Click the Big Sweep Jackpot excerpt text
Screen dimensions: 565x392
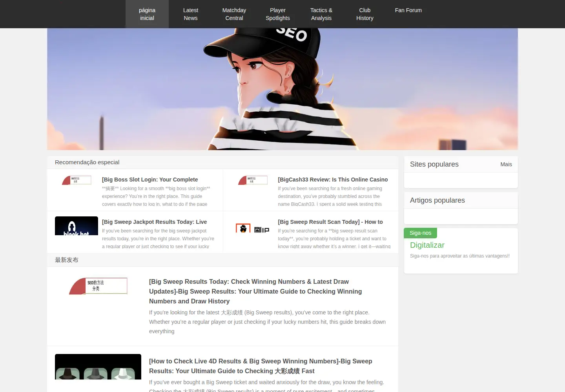coord(158,239)
